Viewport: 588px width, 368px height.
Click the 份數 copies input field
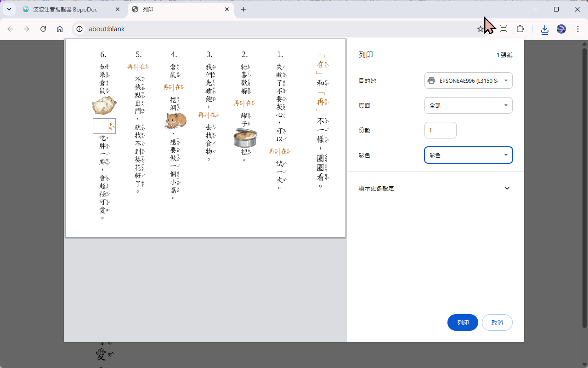coord(440,130)
